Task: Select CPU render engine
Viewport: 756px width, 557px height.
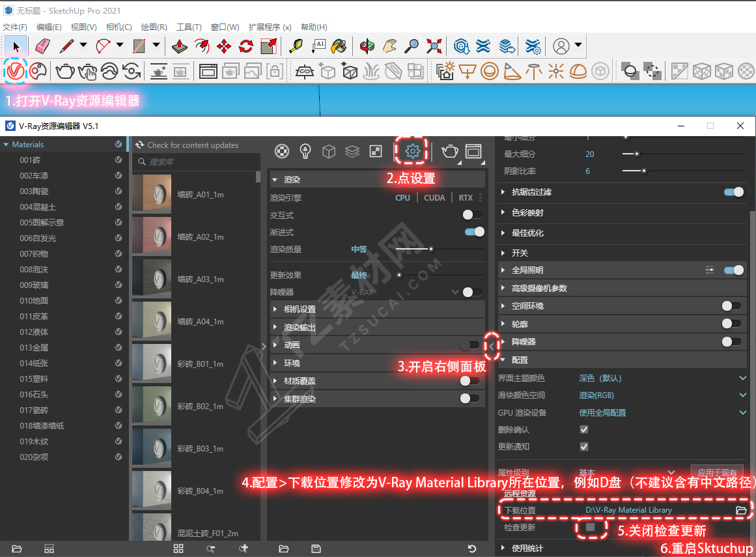Action: point(402,198)
